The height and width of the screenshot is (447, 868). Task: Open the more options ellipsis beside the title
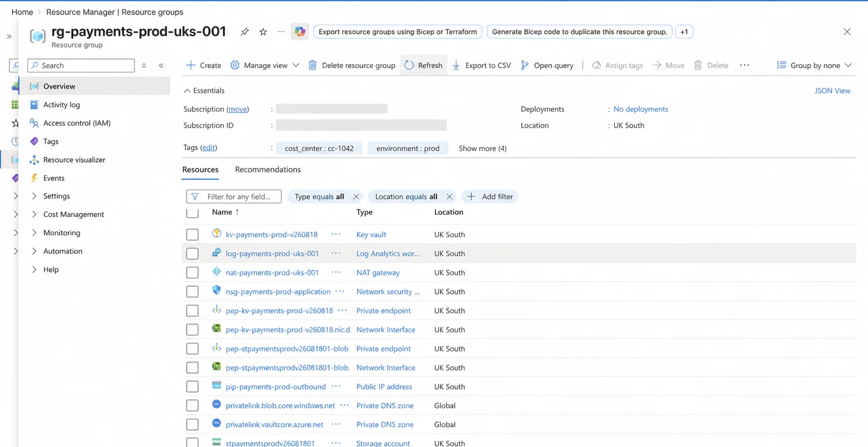[282, 32]
